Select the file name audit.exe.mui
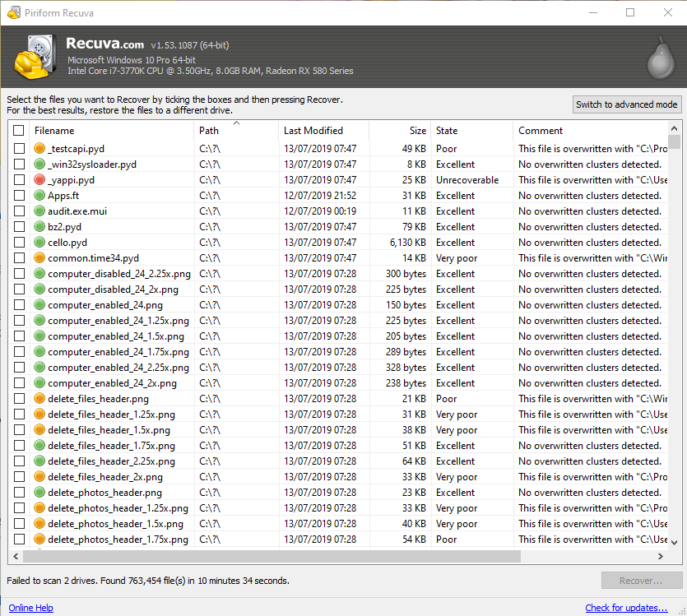The image size is (687, 616). coord(77,211)
